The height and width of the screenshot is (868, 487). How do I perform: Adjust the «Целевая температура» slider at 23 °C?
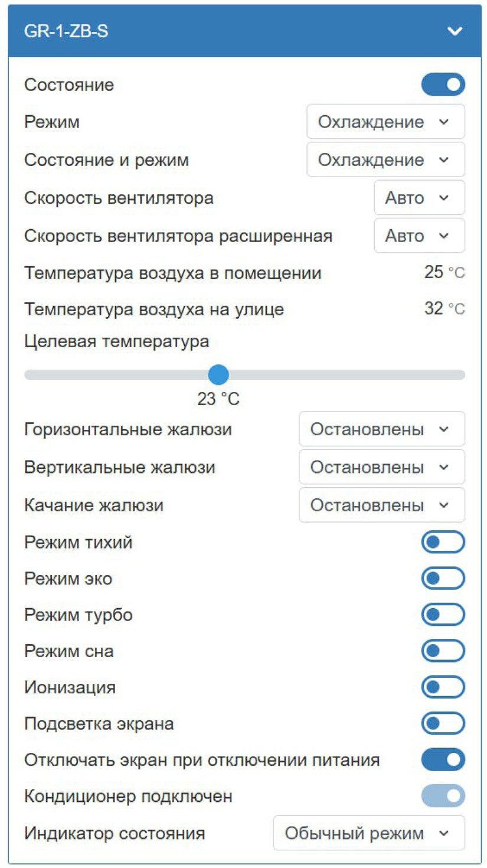tap(219, 374)
